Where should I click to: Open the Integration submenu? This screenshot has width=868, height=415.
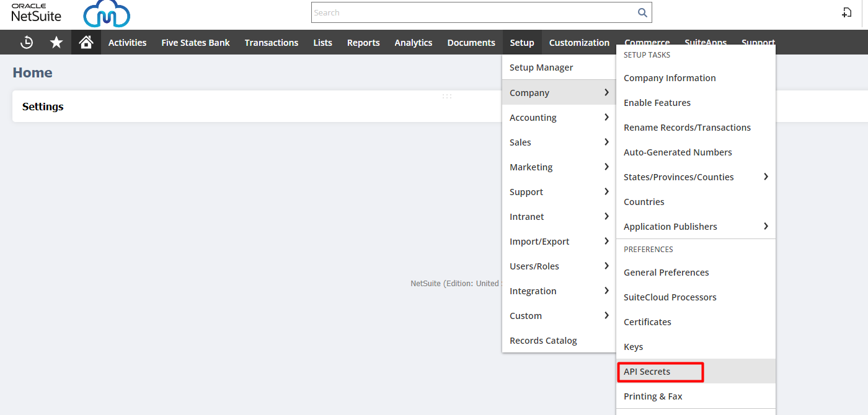tap(558, 291)
